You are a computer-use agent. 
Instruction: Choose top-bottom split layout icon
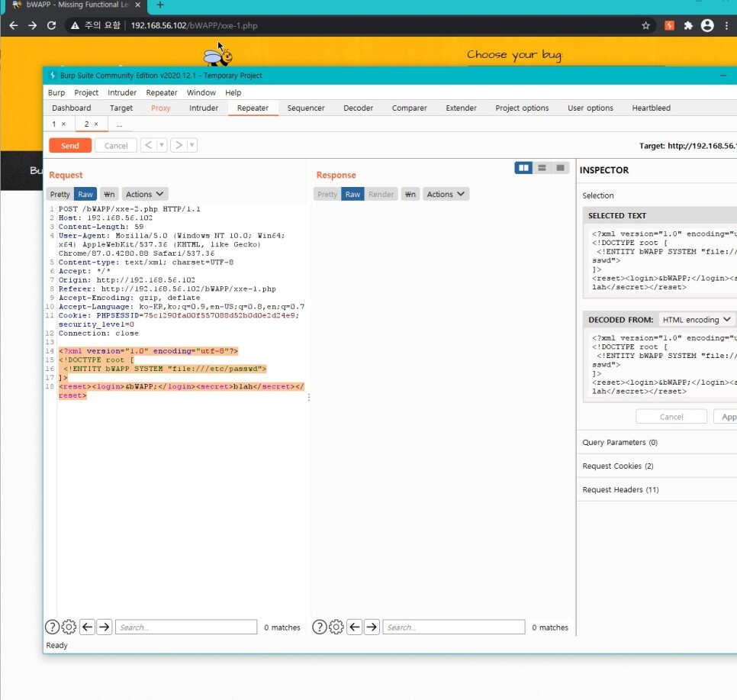(x=542, y=168)
